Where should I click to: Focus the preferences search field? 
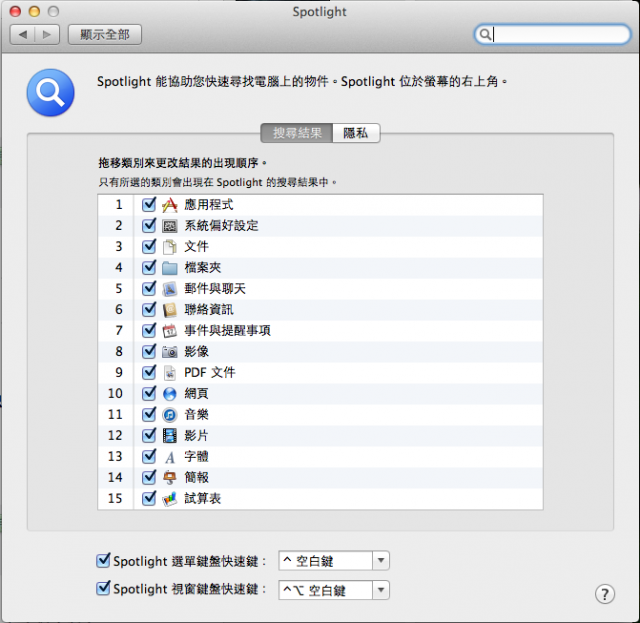click(x=552, y=34)
